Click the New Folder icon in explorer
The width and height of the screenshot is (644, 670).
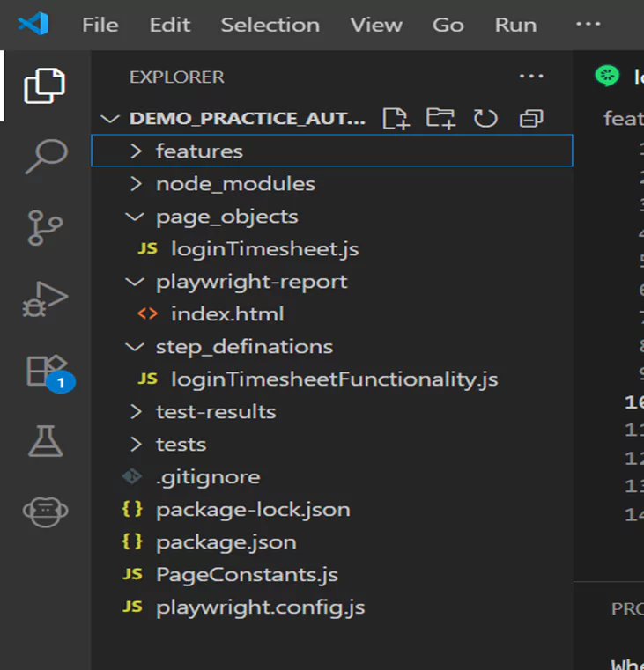click(440, 119)
